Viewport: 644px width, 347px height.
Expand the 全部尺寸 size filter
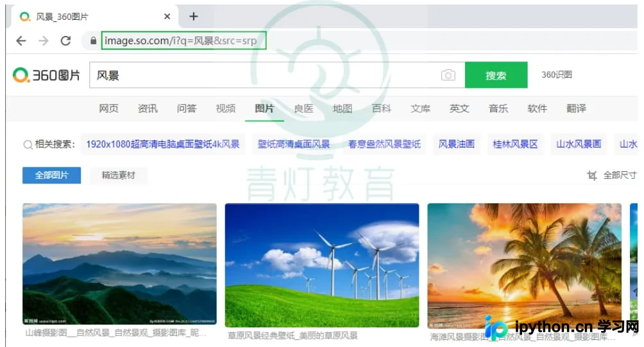pos(620,175)
